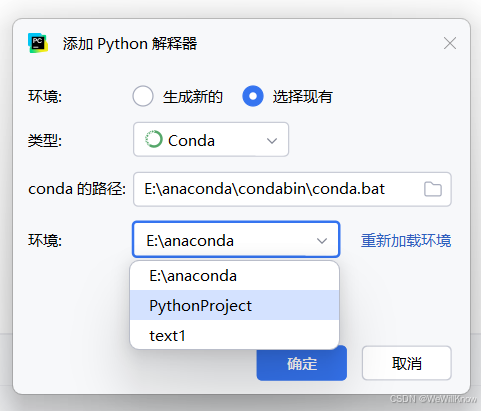Click the green Conda ring icon
Image resolution: width=481 pixels, height=411 pixels.
point(154,139)
